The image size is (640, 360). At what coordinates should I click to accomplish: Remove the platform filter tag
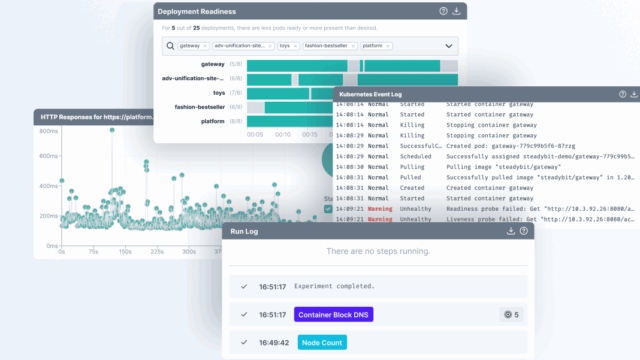tap(388, 46)
